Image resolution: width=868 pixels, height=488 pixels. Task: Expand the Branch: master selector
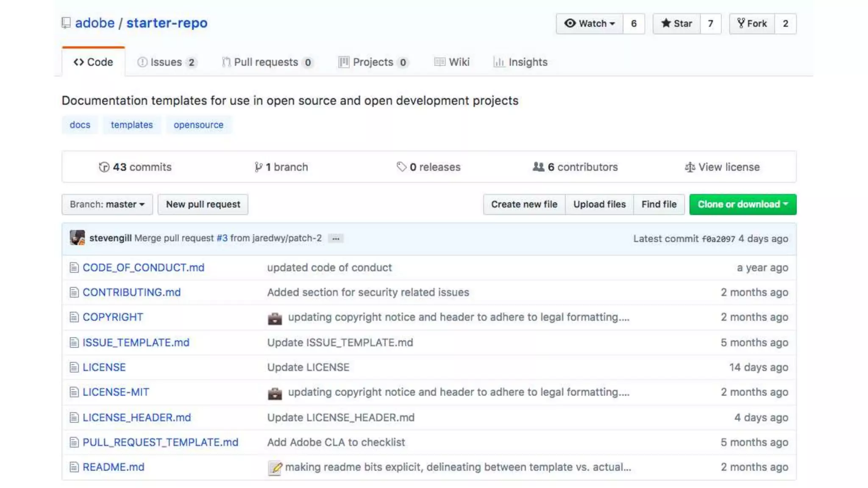tap(107, 205)
